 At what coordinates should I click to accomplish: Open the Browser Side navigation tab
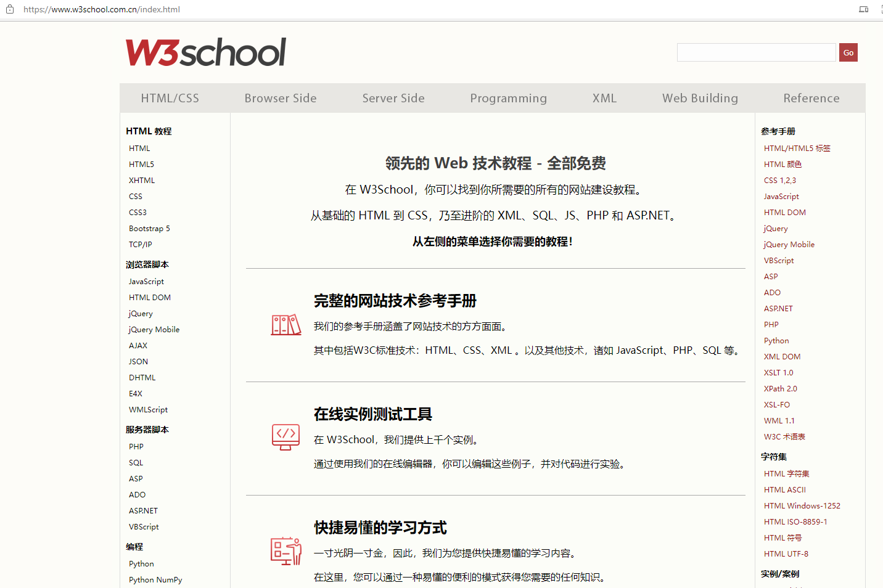(x=281, y=98)
